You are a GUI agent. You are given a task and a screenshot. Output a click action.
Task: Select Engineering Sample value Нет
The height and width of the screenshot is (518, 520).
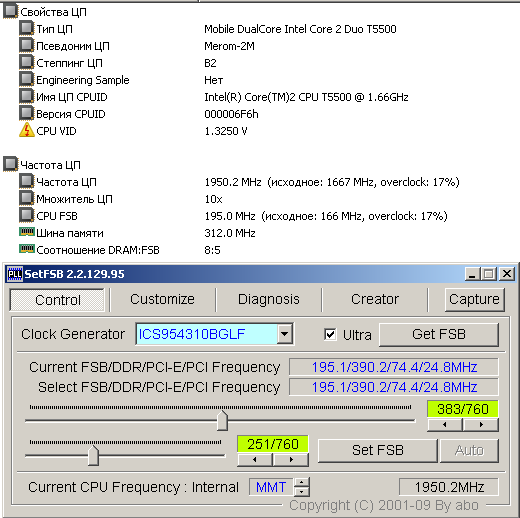coord(214,80)
